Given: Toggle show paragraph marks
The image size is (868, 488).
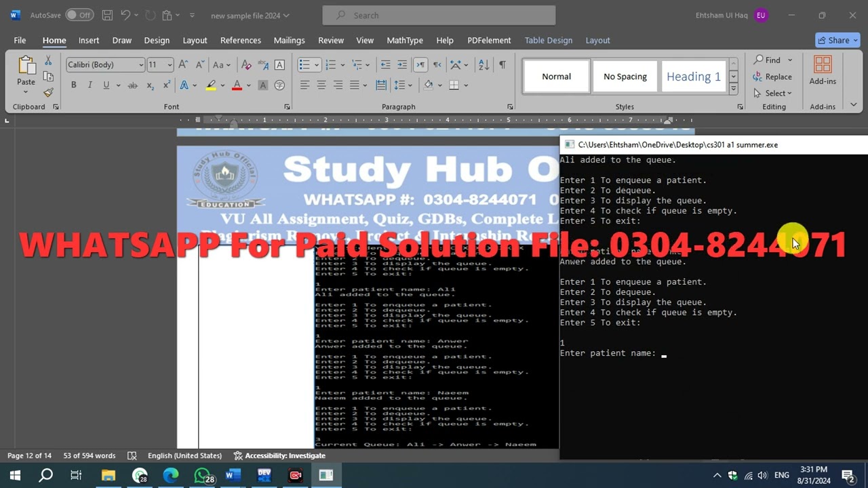Looking at the screenshot, I should click(x=502, y=65).
